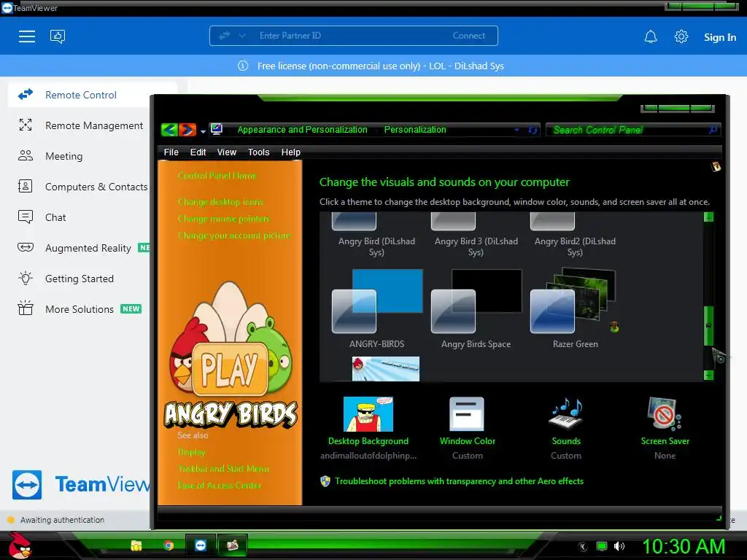The height and width of the screenshot is (560, 747).
Task: Click Change your account picture link
Action: click(234, 236)
